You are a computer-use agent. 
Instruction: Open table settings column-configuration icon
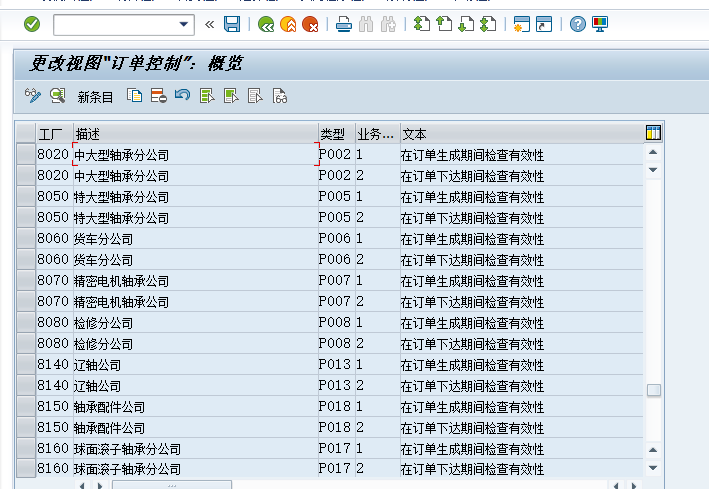click(x=653, y=133)
